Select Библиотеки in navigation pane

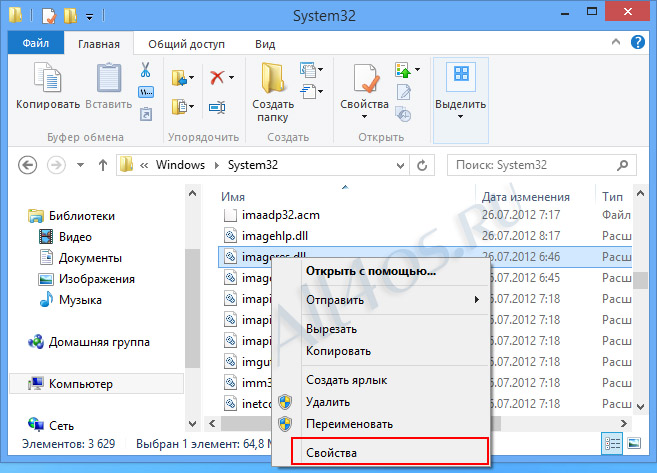click(x=71, y=216)
